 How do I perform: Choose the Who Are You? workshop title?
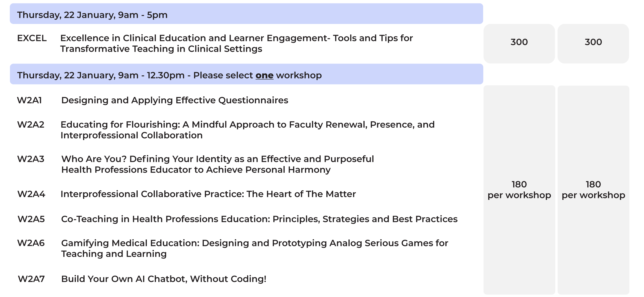click(217, 164)
